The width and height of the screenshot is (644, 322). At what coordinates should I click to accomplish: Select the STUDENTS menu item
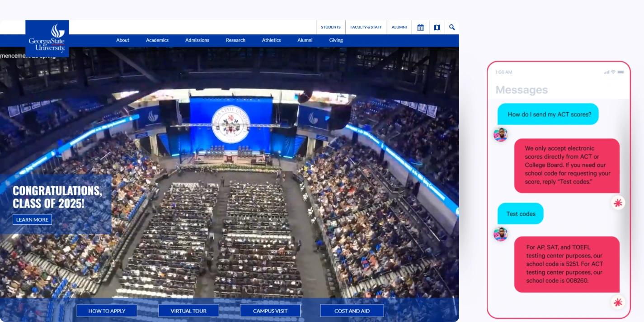click(x=331, y=27)
